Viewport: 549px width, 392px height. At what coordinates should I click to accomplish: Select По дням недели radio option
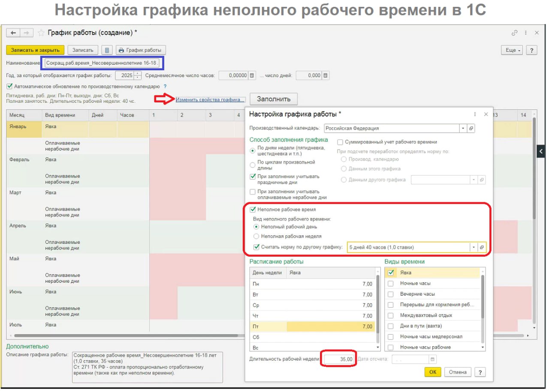(x=253, y=150)
